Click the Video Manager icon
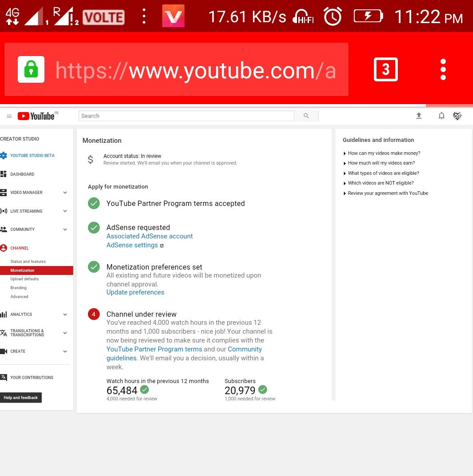Image resolution: width=473 pixels, height=476 pixels. coord(4,193)
